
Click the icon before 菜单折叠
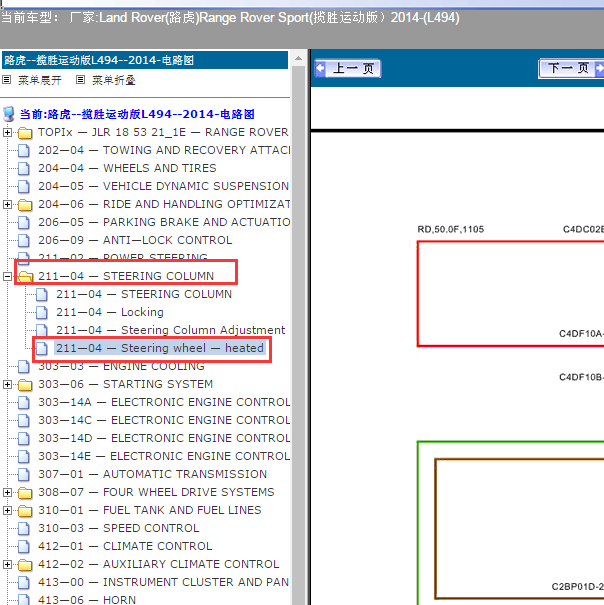tap(80, 80)
